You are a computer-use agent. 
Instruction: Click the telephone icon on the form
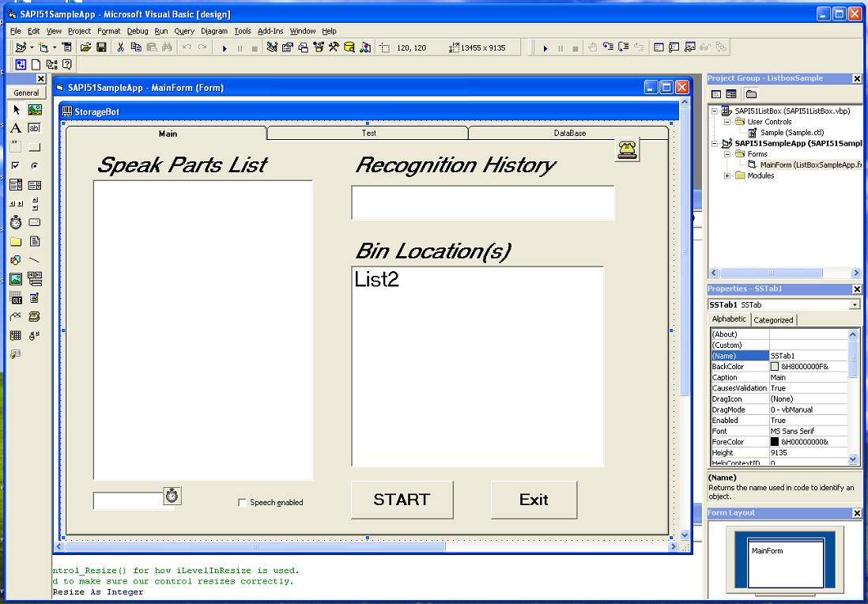627,149
